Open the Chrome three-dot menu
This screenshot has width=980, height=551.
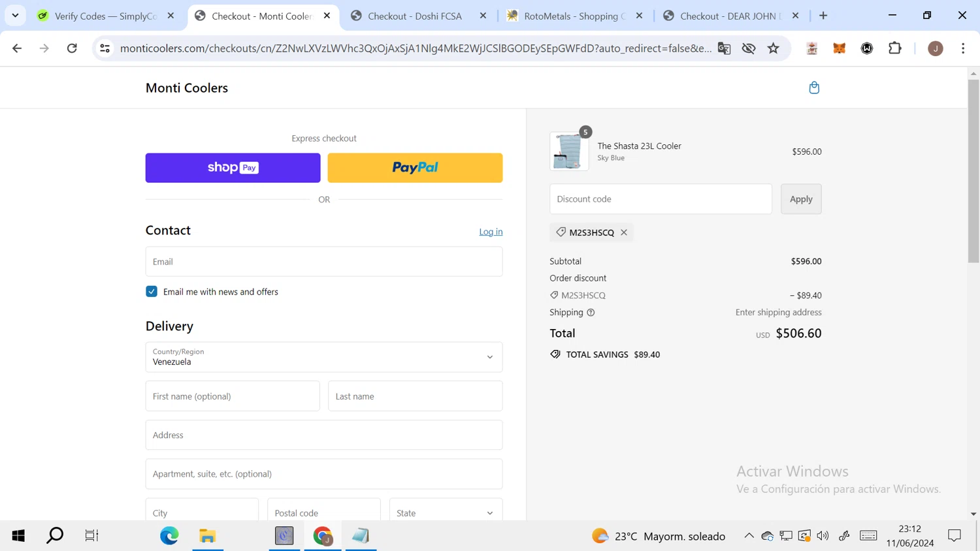coord(963,48)
